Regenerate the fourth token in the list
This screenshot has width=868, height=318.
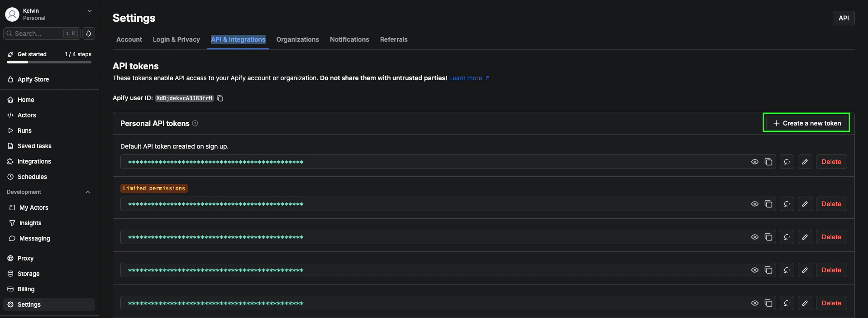(x=787, y=270)
